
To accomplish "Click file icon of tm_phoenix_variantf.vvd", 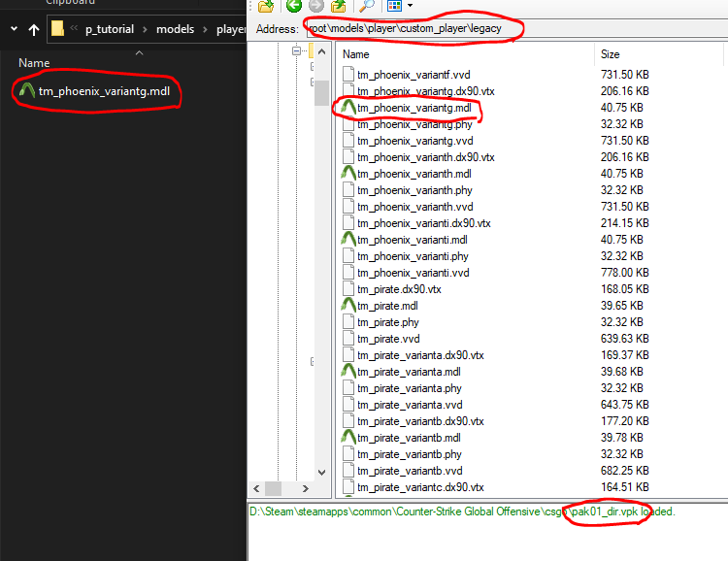I will click(348, 75).
